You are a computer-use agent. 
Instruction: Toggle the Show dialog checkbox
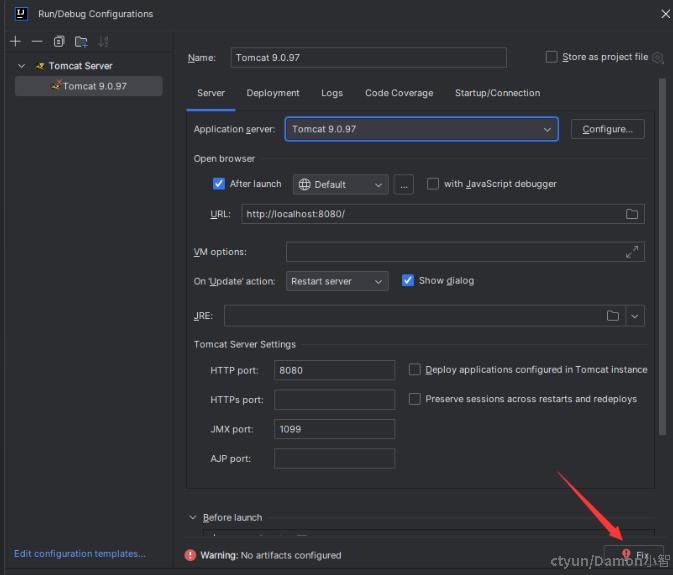click(408, 281)
